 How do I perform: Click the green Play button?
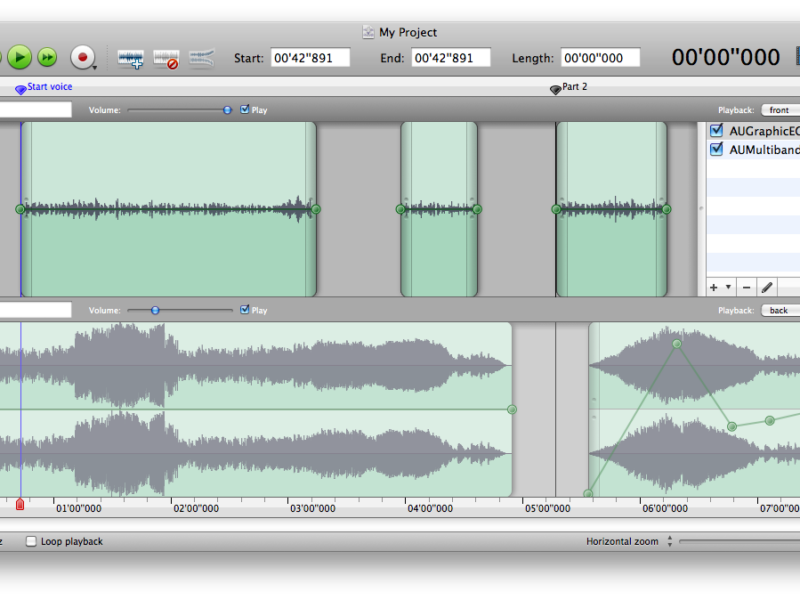coord(20,57)
